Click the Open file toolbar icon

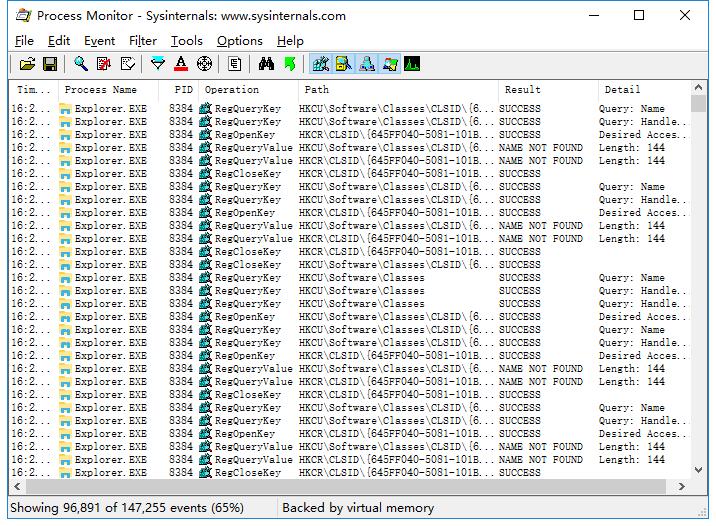pos(27,64)
